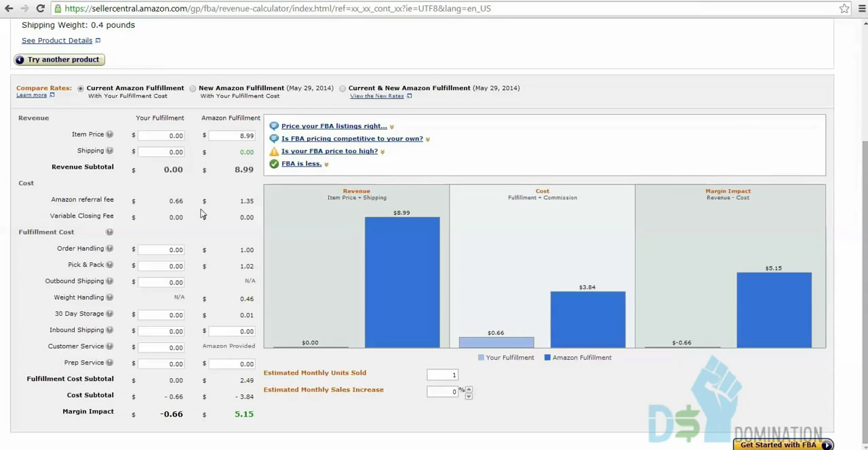Open the help icon beside Shipping
This screenshot has width=868, height=450.
point(110,151)
